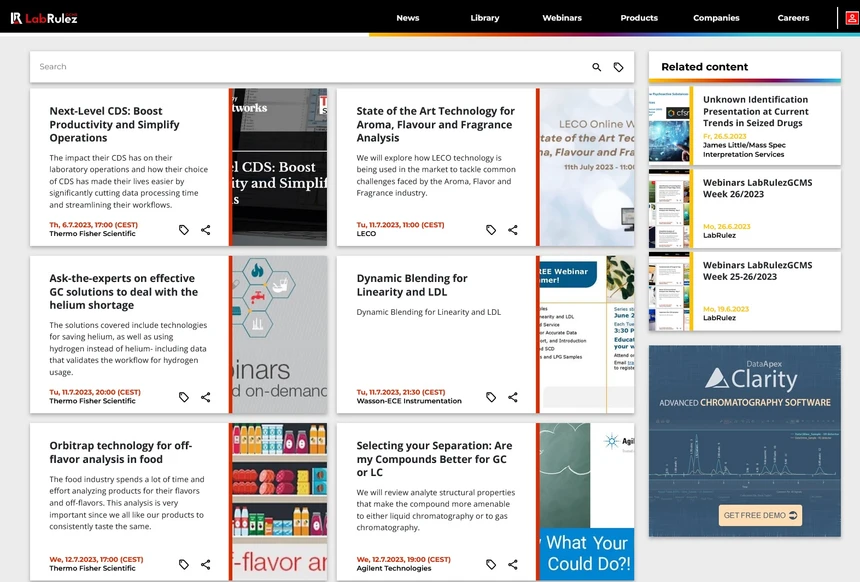
Task: Click the Next-Level CDS card image
Action: click(280, 167)
